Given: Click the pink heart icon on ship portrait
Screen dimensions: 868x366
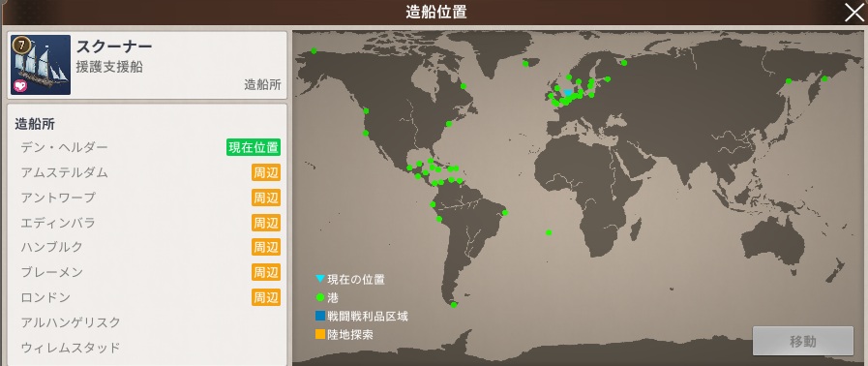Looking at the screenshot, I should coord(20,86).
